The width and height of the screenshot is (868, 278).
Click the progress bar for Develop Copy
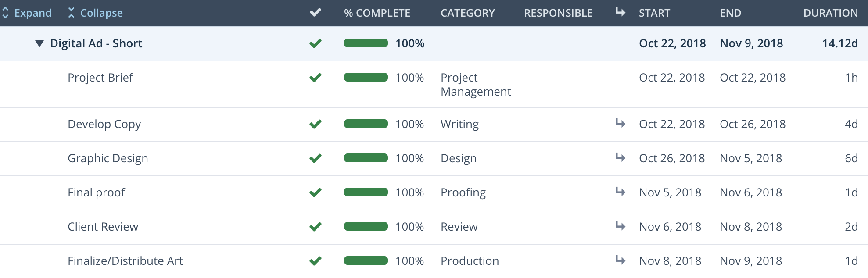[x=366, y=124]
